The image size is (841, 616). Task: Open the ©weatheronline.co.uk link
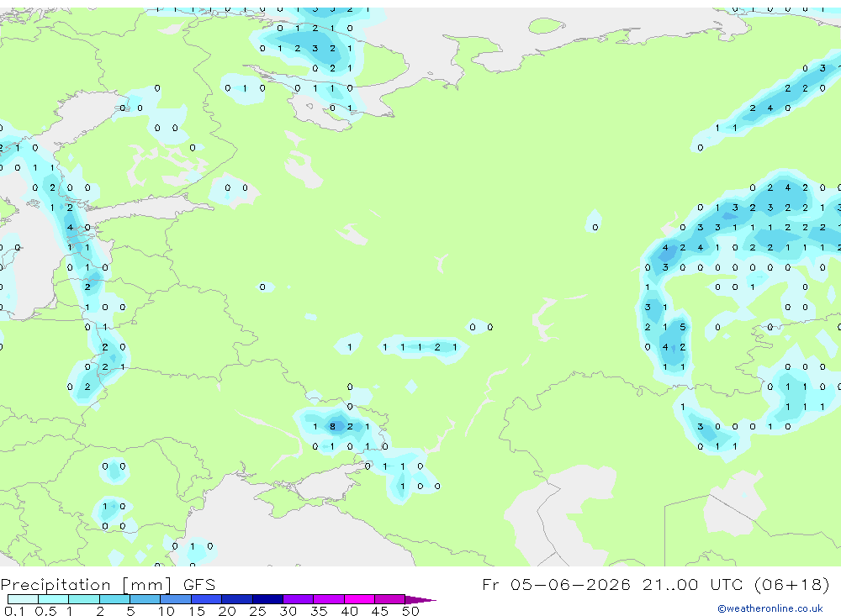click(x=770, y=608)
